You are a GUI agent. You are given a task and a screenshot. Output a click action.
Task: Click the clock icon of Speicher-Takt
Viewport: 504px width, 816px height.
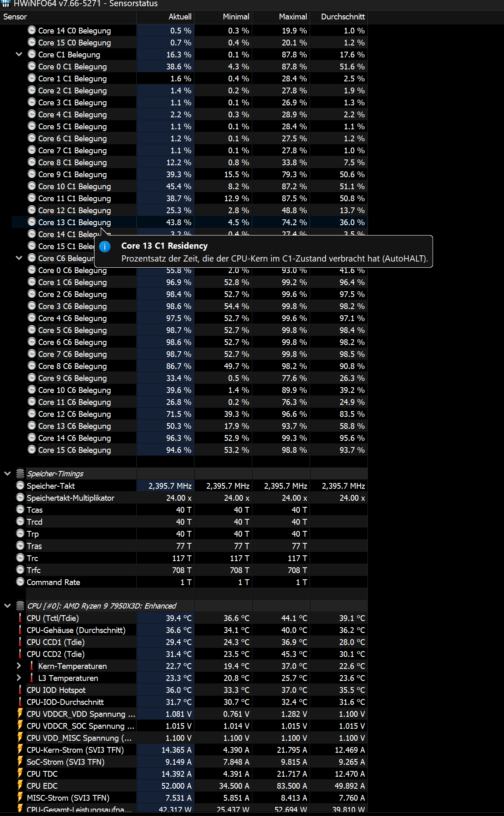(x=20, y=485)
